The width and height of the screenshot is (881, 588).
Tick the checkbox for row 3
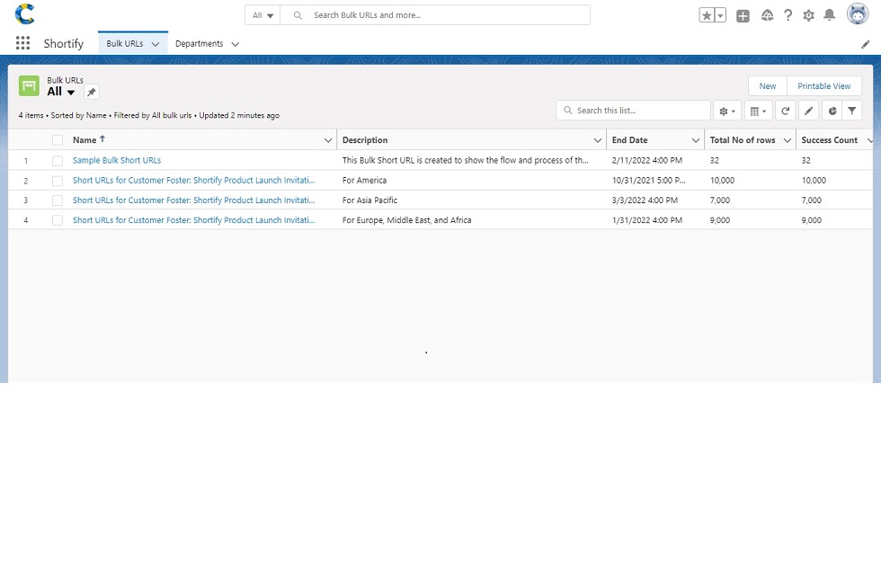58,200
